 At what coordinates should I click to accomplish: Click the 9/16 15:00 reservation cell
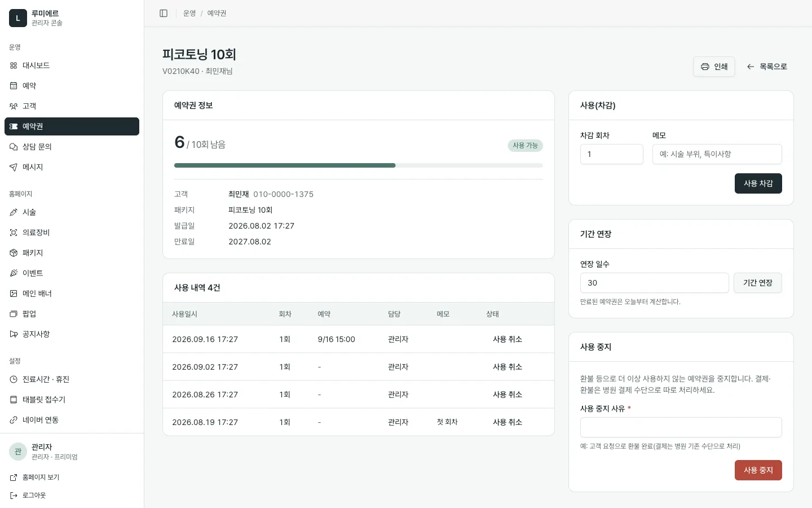point(337,339)
